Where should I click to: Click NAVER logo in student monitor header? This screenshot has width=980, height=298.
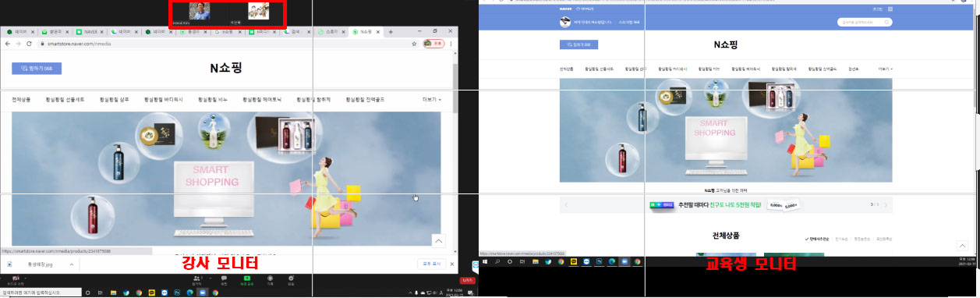[565, 9]
